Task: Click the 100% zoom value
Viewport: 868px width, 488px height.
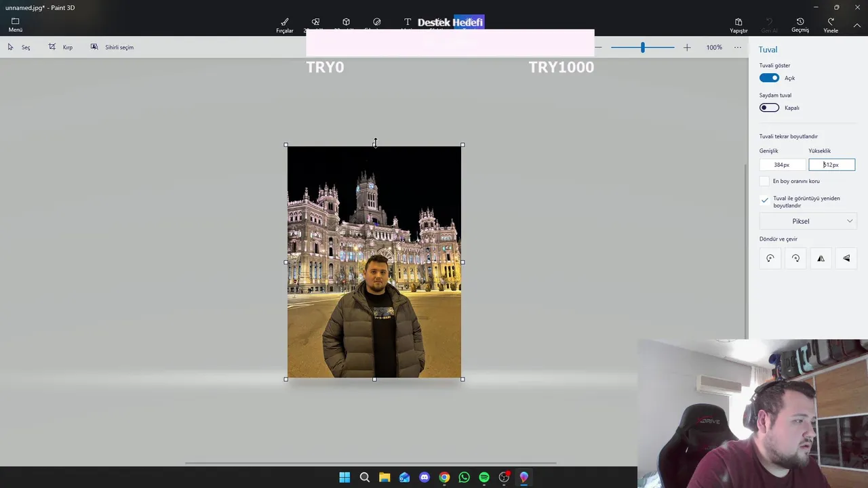Action: click(x=714, y=47)
